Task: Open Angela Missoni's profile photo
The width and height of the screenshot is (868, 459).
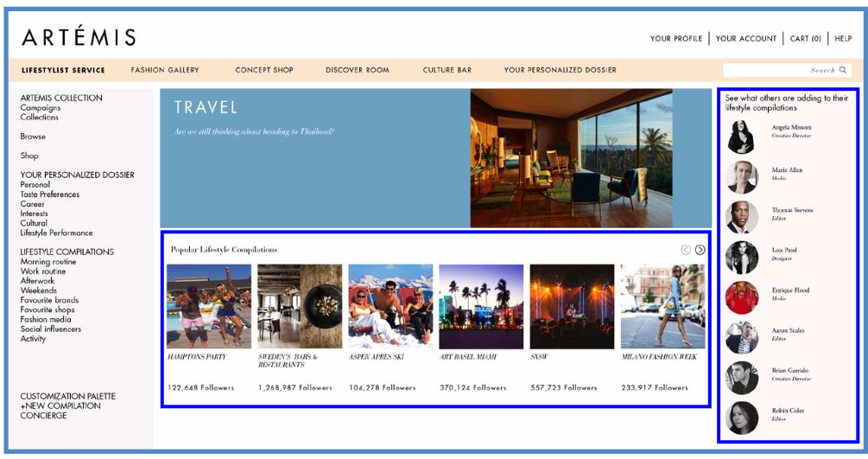Action: (741, 137)
